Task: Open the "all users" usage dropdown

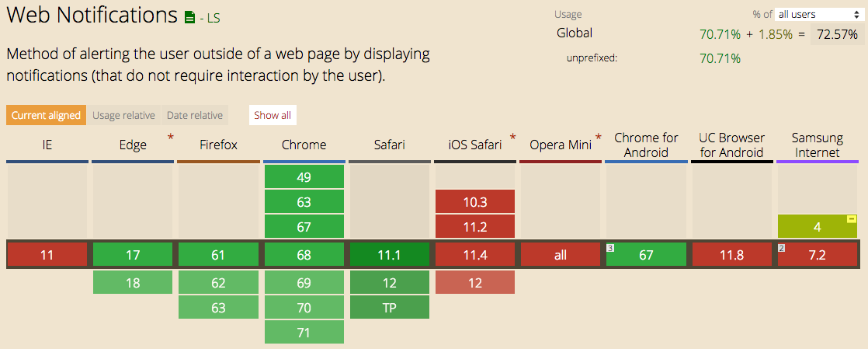Action: point(816,15)
